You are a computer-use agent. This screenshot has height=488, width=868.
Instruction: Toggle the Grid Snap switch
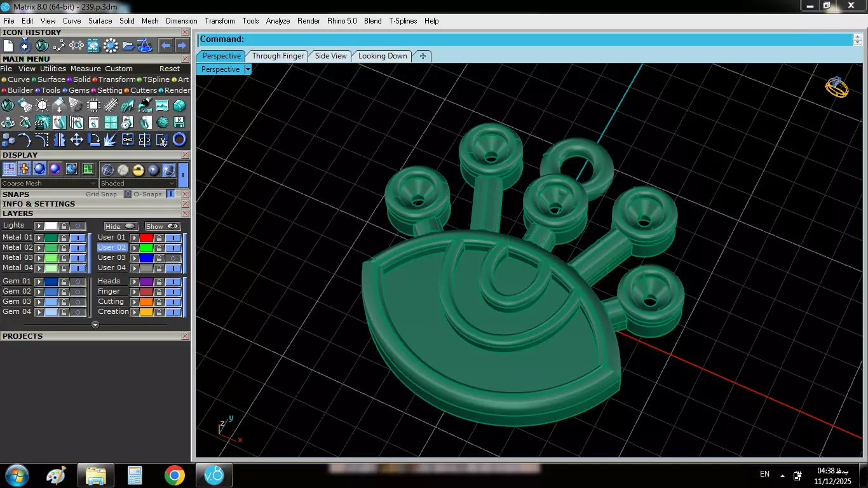128,194
